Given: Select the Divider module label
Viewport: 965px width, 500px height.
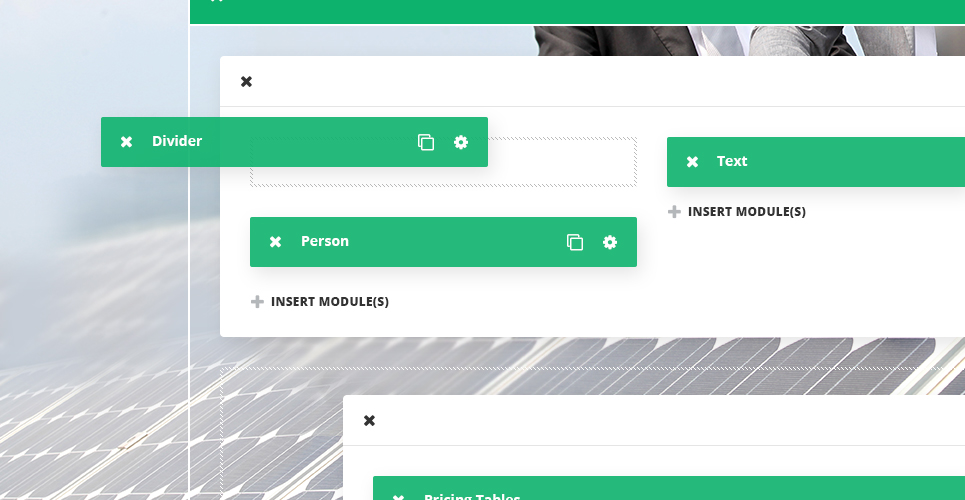Looking at the screenshot, I should pos(177,141).
